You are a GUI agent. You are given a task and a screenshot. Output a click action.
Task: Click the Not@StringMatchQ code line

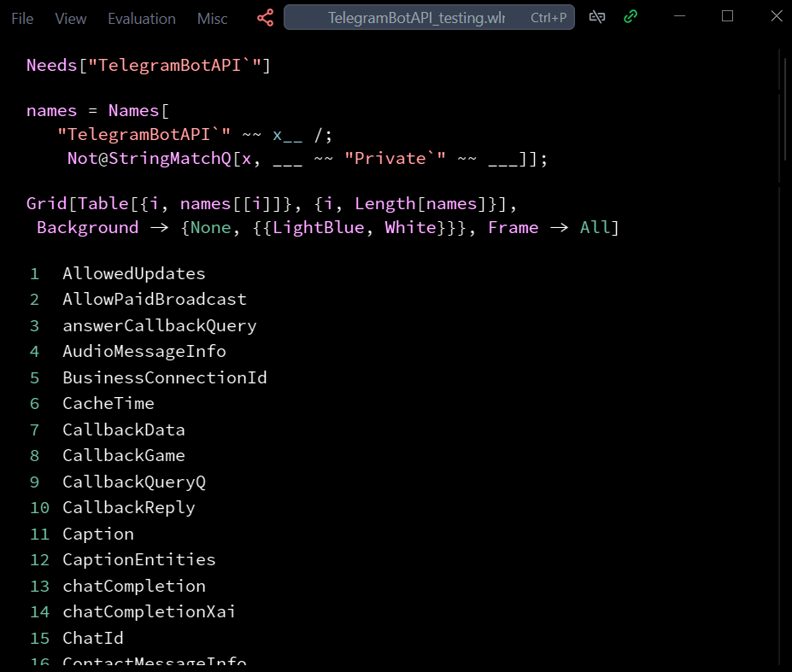pyautogui.click(x=307, y=159)
